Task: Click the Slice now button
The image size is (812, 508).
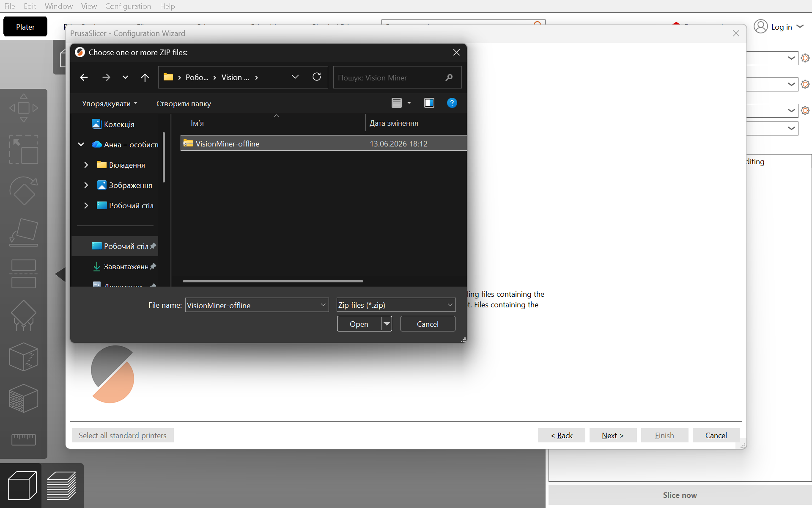Action: pos(680,495)
